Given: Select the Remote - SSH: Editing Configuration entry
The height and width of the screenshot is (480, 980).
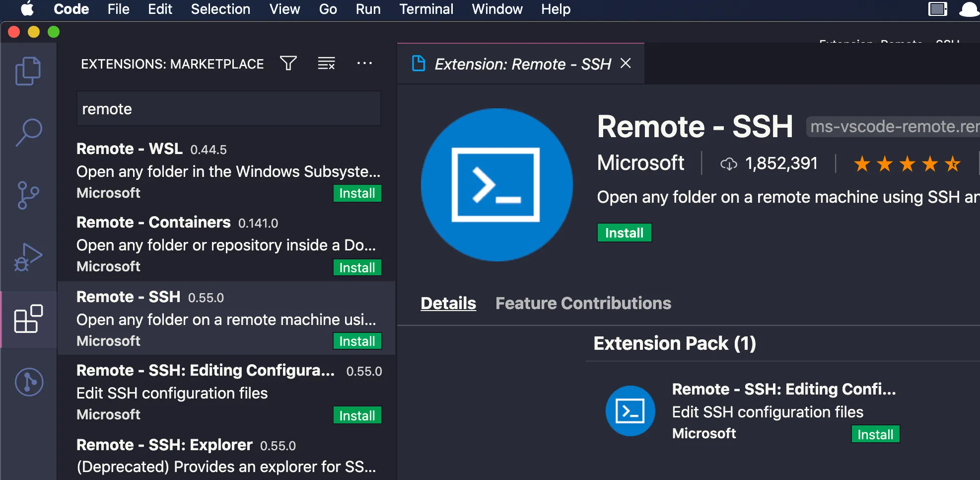Looking at the screenshot, I should tap(227, 392).
